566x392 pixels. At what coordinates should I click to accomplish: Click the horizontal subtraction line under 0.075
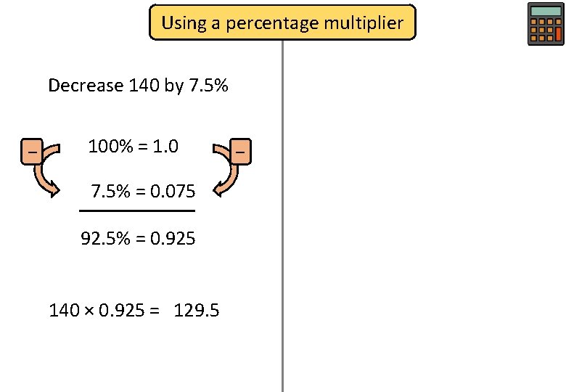point(137,211)
